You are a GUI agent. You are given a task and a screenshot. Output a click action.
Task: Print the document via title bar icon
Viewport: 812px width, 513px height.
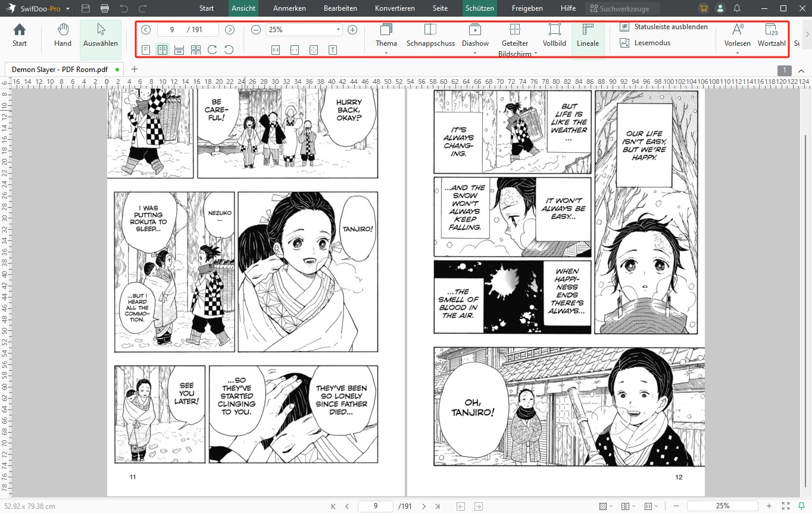point(105,8)
